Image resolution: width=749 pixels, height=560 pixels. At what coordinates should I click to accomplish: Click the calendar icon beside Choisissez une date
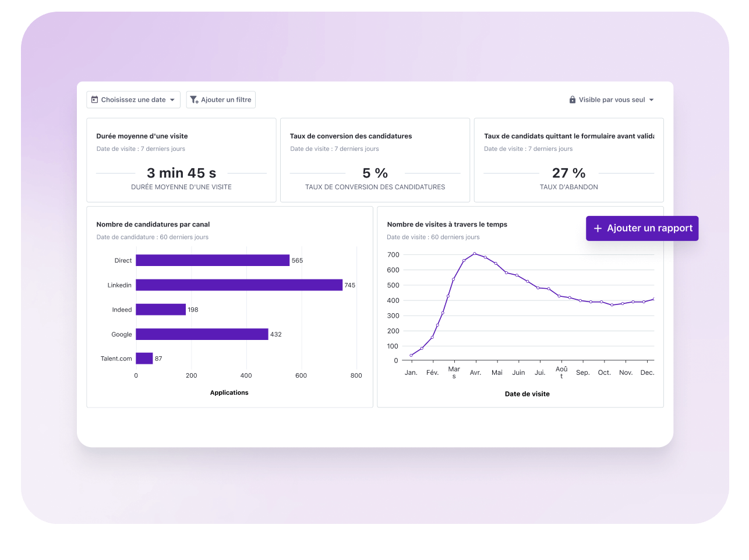[94, 100]
